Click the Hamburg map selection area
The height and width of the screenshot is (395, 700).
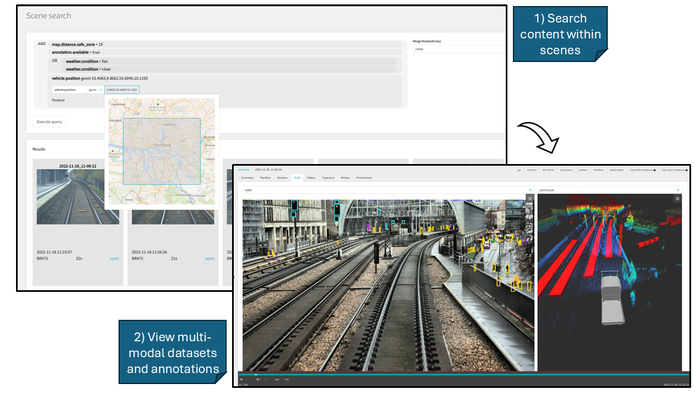[x=162, y=151]
